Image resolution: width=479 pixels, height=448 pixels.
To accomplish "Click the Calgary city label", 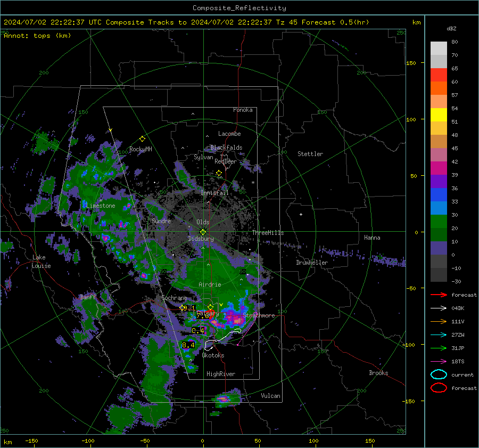I will 208,313.
